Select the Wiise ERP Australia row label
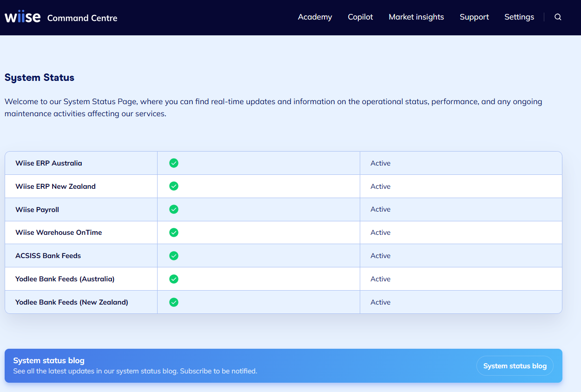The image size is (581, 392). [48, 163]
